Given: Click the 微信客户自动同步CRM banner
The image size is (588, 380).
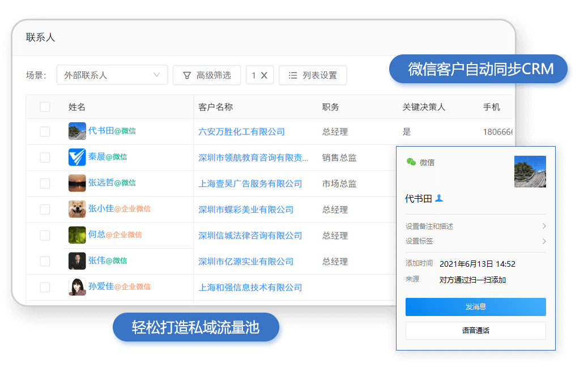Looking at the screenshot, I should [478, 69].
